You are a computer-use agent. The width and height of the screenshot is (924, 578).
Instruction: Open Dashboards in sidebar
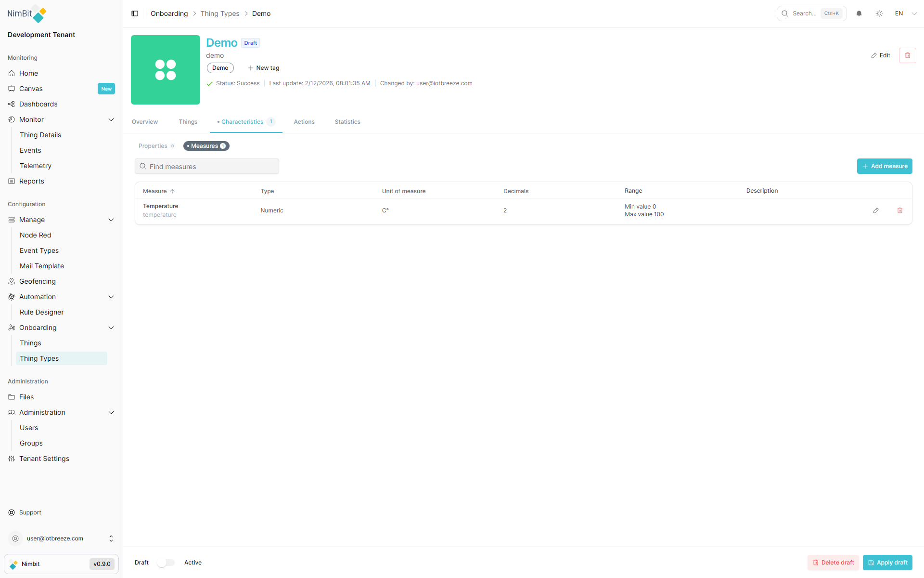coord(38,104)
